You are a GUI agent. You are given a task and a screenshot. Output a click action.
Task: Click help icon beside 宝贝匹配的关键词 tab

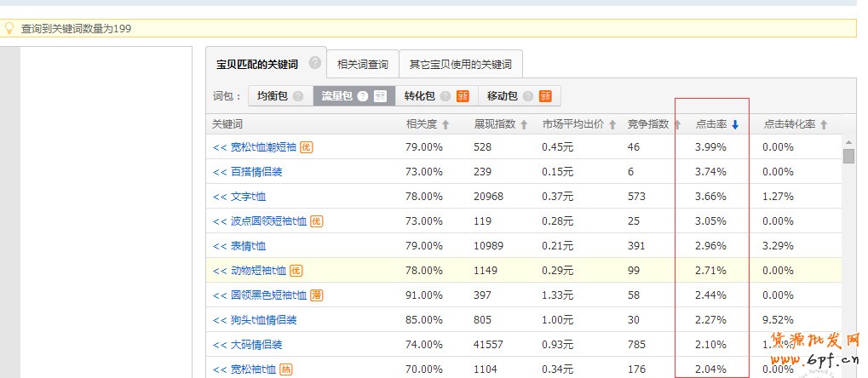[x=315, y=63]
